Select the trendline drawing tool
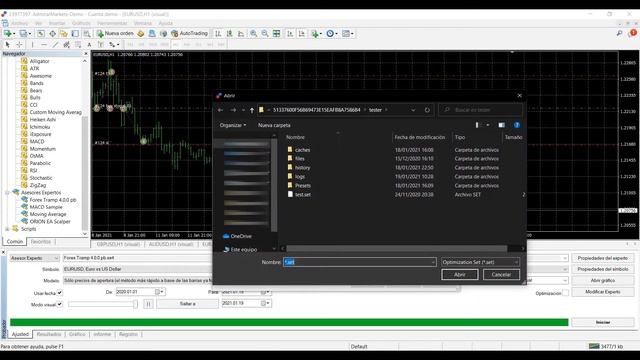The height and width of the screenshot is (360, 640). pyautogui.click(x=55, y=44)
